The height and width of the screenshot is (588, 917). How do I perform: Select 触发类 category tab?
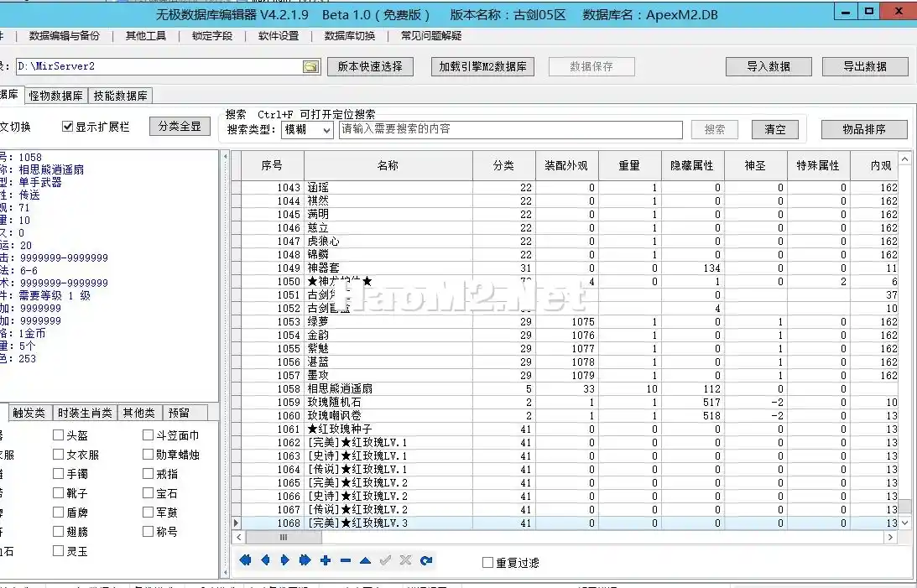pyautogui.click(x=29, y=413)
